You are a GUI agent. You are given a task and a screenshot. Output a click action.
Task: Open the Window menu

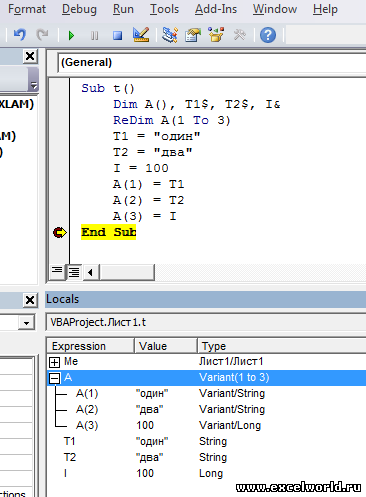pos(275,9)
